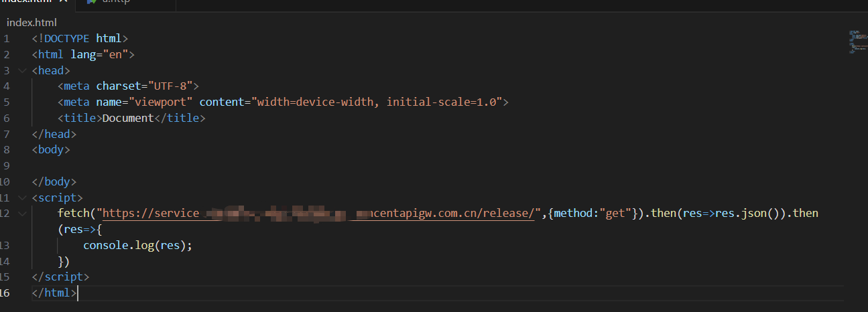
Task: Click line number 1 in gutter
Action: click(x=6, y=38)
